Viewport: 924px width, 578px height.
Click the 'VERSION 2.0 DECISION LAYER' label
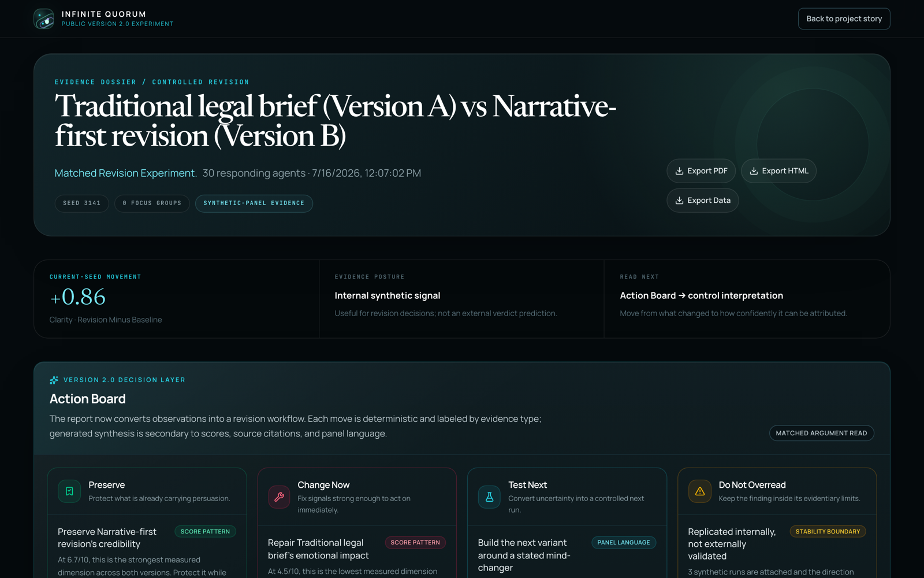click(x=124, y=380)
